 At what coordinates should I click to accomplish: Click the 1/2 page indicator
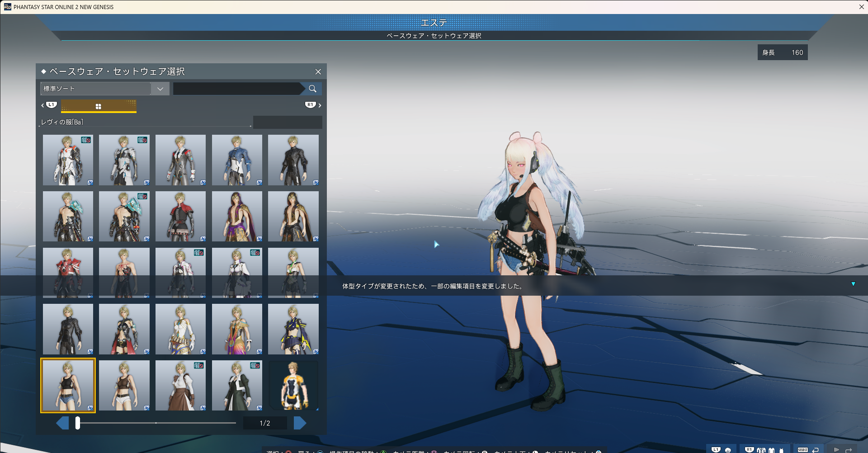click(265, 423)
